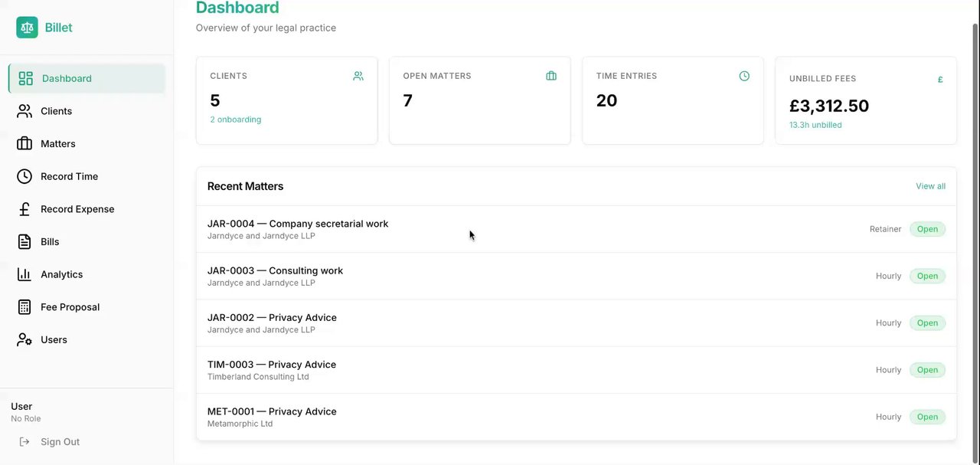Open matter JAR-0004 Company secretarial work
The height and width of the screenshot is (465, 980).
[x=298, y=224]
